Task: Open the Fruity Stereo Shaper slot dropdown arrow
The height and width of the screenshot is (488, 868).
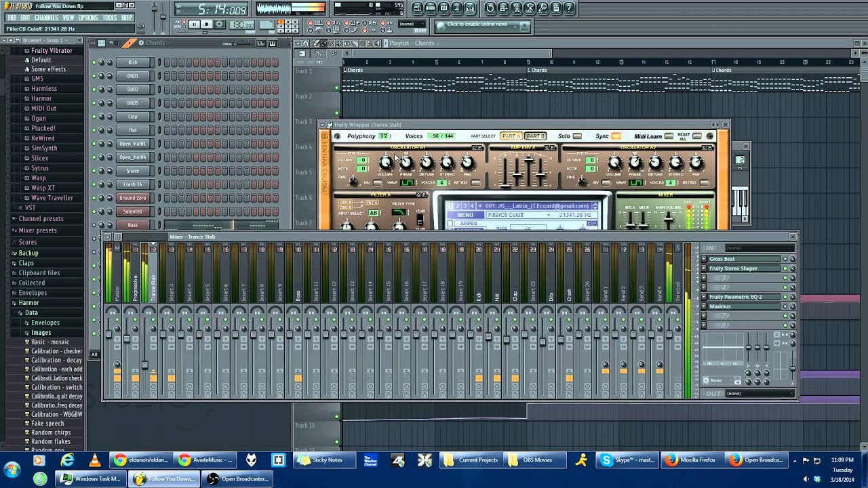Action: point(704,268)
